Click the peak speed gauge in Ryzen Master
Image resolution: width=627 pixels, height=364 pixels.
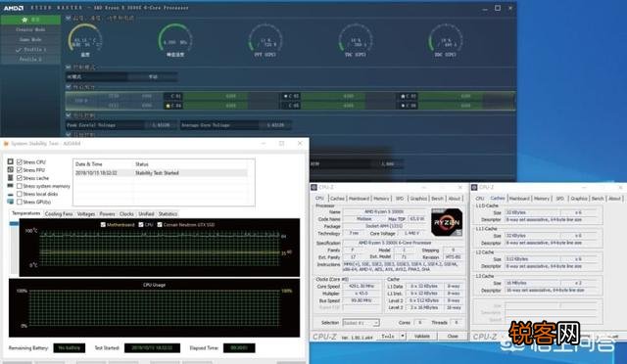pos(175,40)
